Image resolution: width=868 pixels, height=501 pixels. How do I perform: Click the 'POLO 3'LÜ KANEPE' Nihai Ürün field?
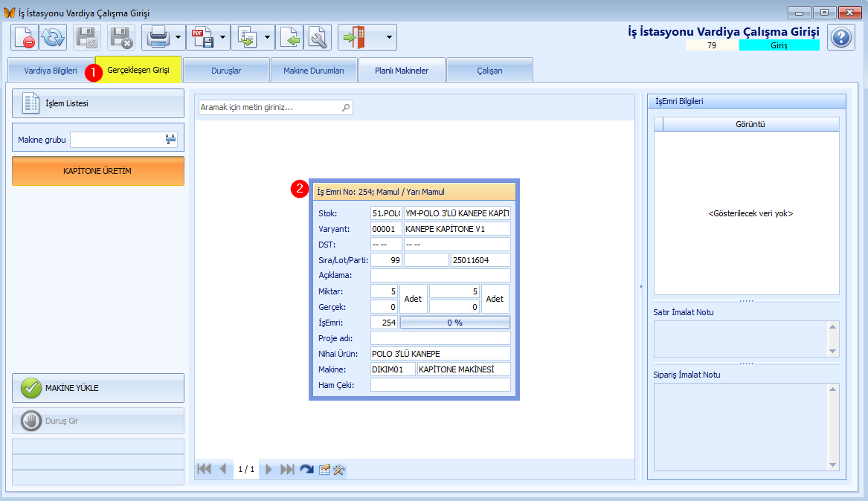point(440,354)
